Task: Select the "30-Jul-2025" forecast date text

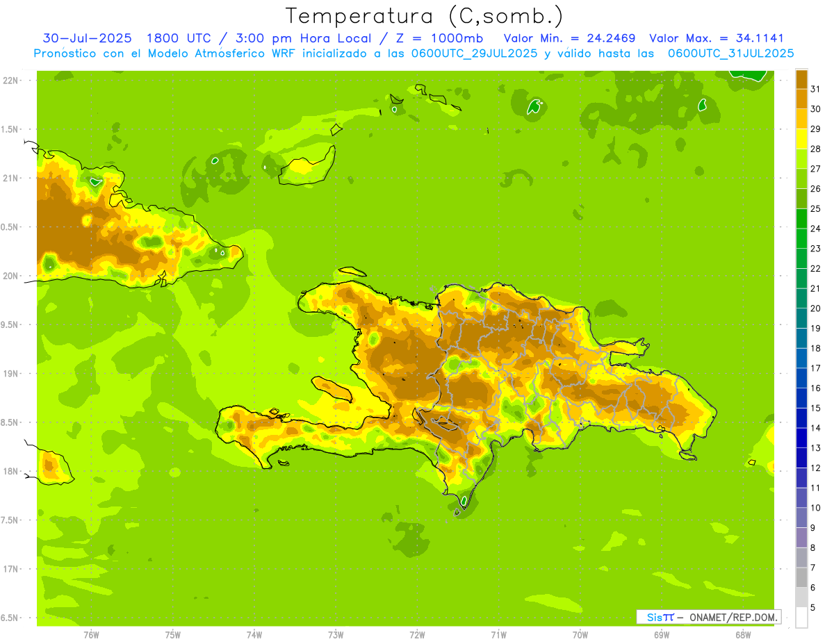Action: coord(87,38)
